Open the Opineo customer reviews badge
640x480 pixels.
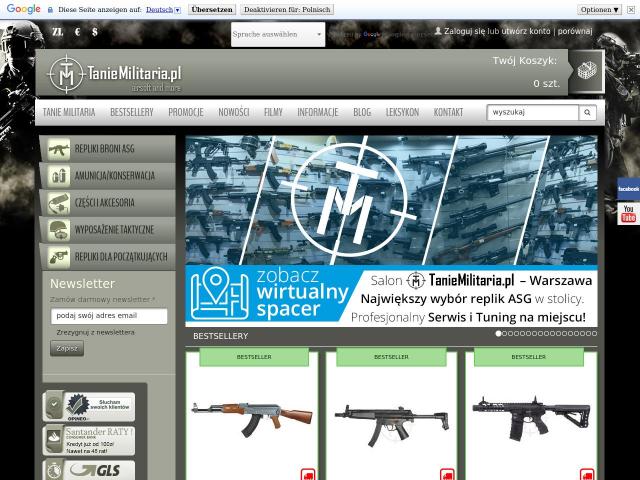(x=89, y=407)
